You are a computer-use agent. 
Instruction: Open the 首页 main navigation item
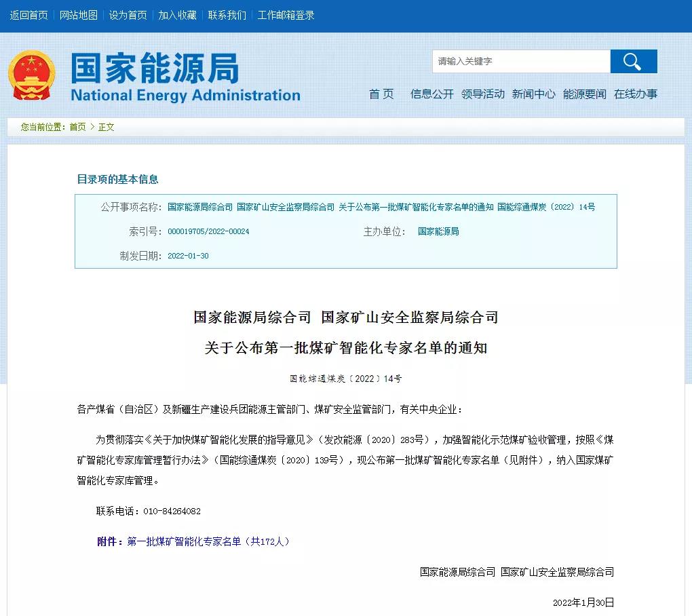381,94
